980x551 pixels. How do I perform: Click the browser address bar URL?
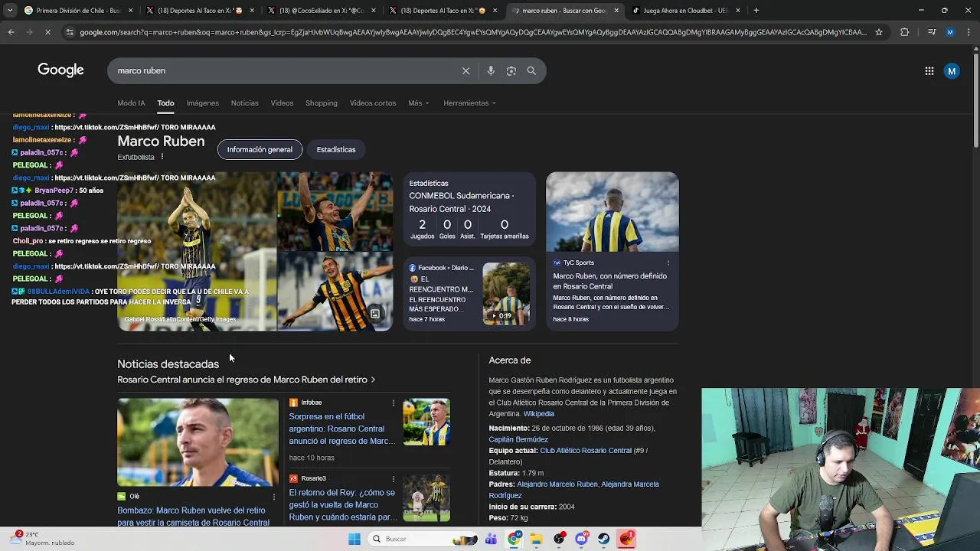click(x=472, y=32)
